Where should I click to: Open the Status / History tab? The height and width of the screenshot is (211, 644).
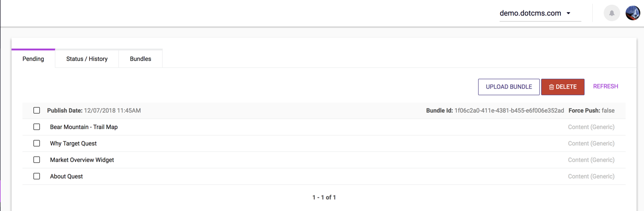tap(87, 59)
